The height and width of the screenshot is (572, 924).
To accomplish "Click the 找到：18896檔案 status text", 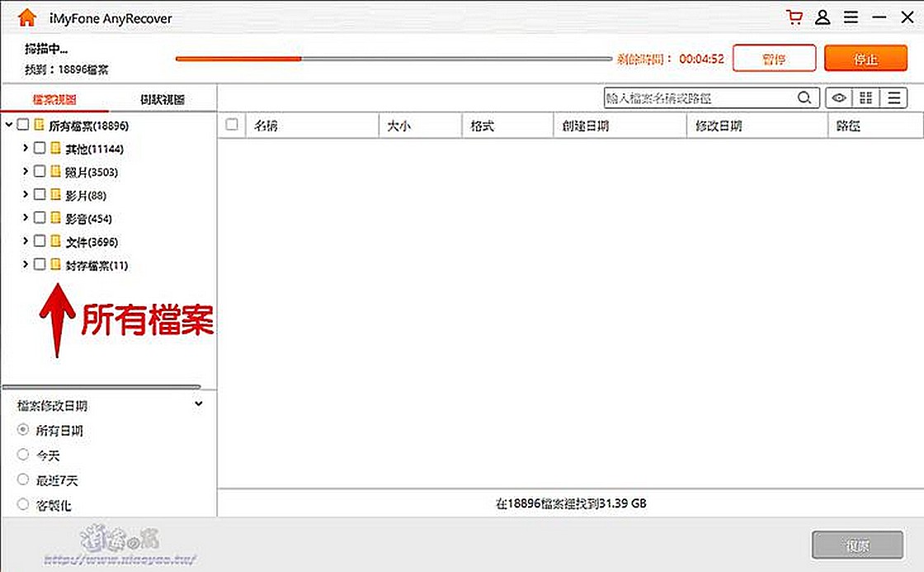I will (x=67, y=69).
